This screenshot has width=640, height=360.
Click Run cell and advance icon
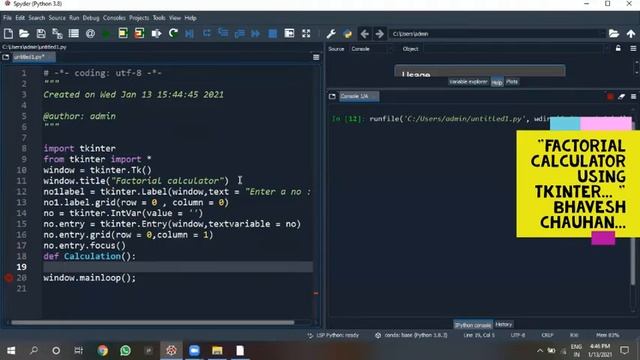click(x=139, y=33)
